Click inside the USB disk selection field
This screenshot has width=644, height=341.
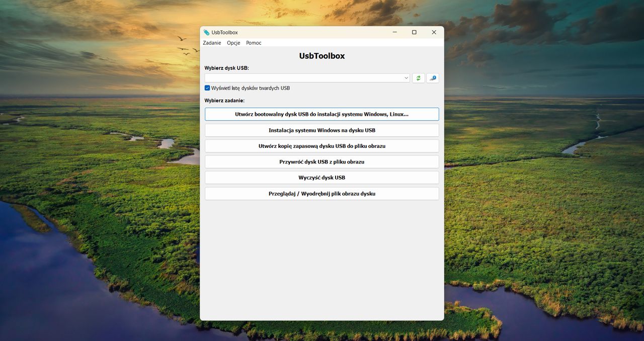click(302, 78)
